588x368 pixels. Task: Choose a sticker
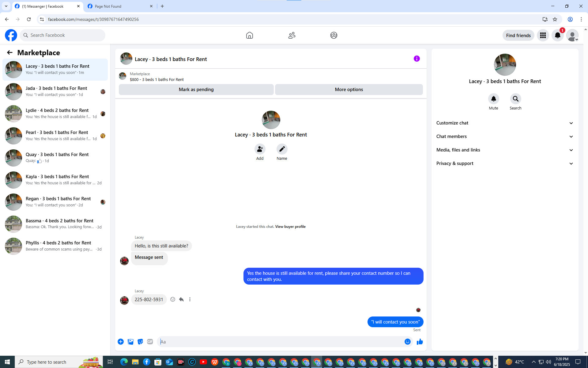point(140,342)
